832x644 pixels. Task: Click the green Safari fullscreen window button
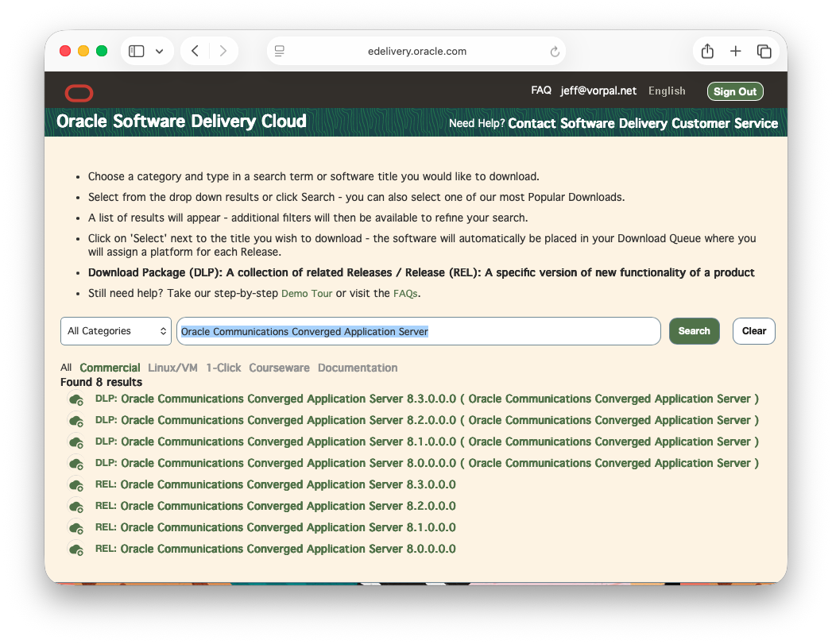coord(102,51)
